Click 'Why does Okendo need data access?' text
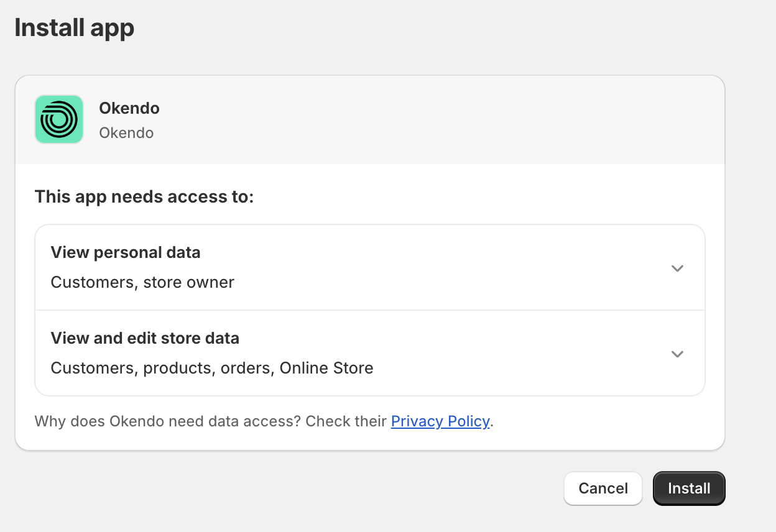Screen dimensions: 776x532 click(168, 421)
